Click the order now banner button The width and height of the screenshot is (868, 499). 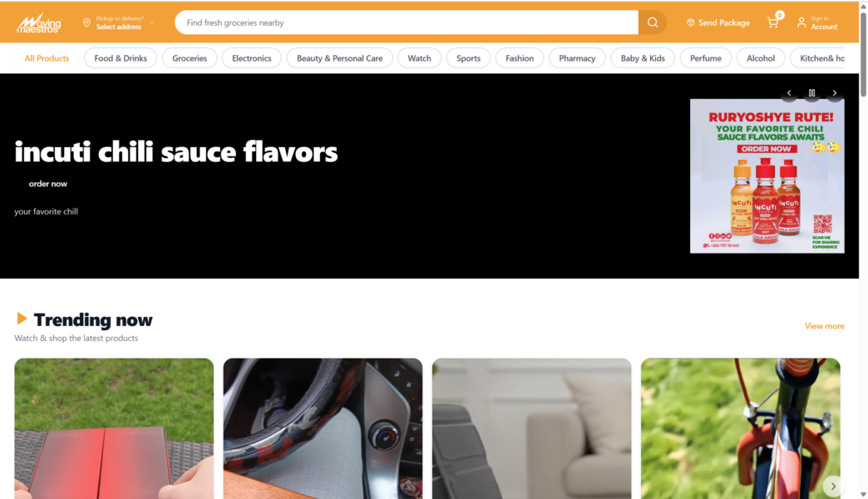point(47,184)
